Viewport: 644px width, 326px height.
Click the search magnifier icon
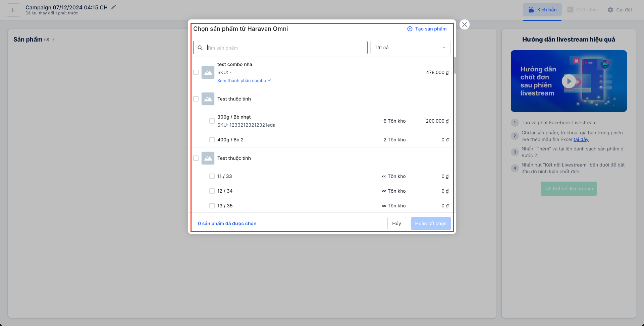point(200,48)
